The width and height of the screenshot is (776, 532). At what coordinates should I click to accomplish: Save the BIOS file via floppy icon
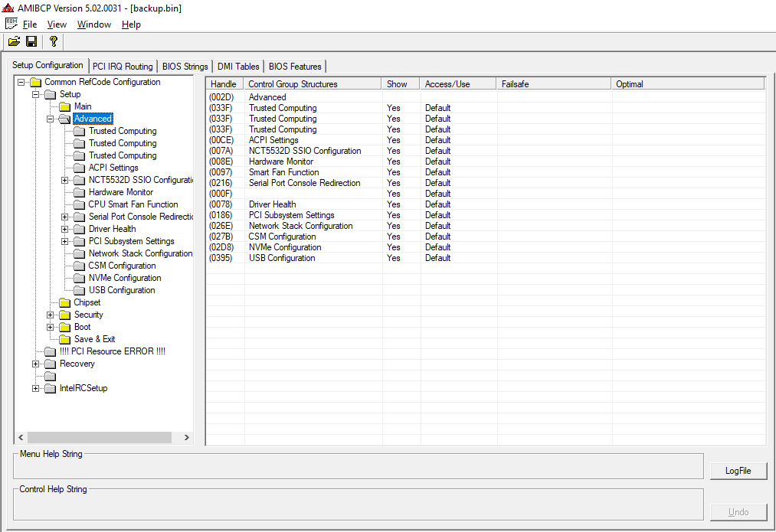[31, 41]
